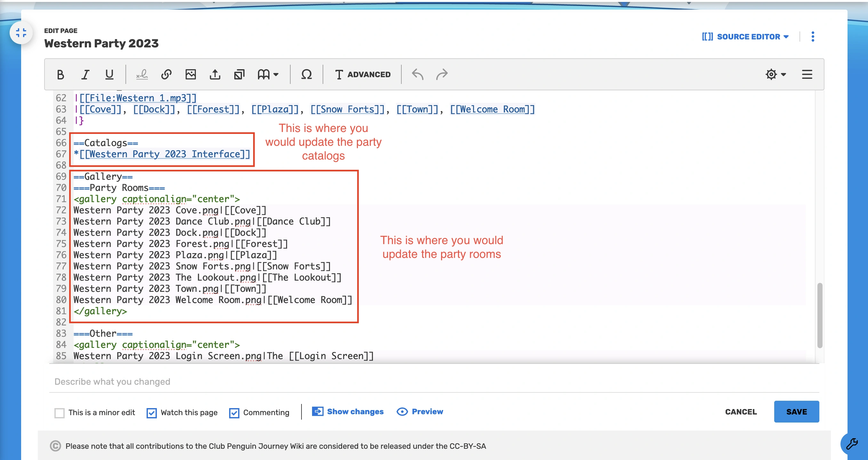Open the Source Editor mode dropdown
This screenshot has height=460, width=868.
click(745, 37)
